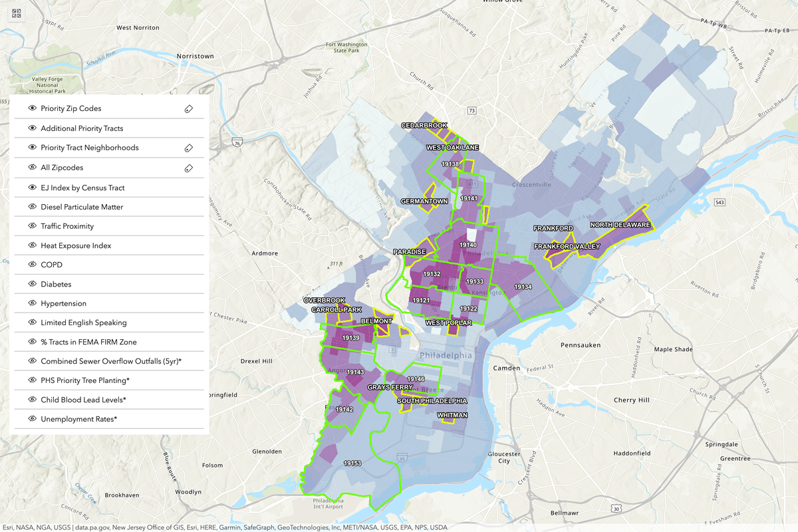Hide the Limited English Speaking layer
The image size is (798, 532).
pos(31,323)
